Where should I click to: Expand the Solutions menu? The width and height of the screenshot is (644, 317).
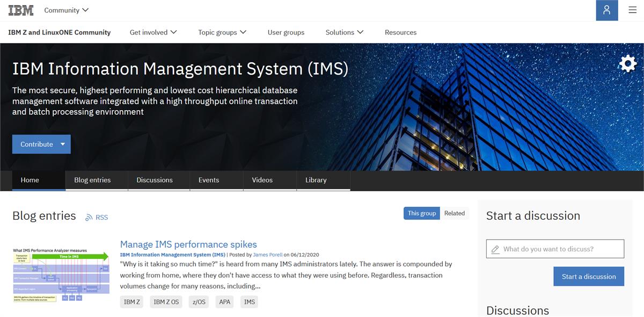point(345,32)
